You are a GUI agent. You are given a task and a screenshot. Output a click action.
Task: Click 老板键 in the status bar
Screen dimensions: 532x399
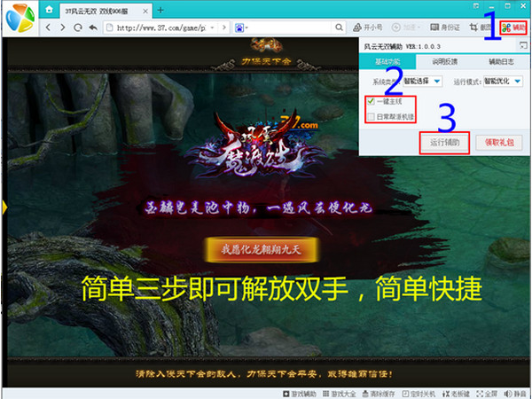coord(456,394)
